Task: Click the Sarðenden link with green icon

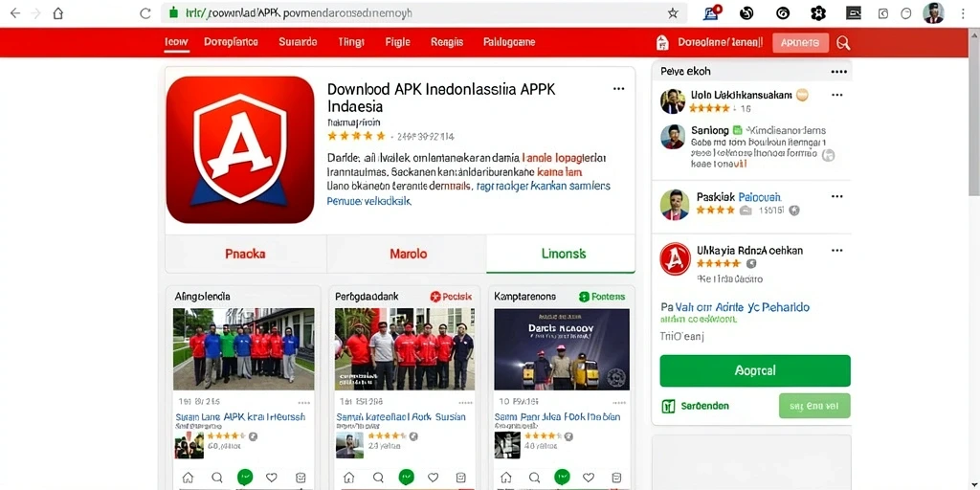Action: tap(695, 406)
